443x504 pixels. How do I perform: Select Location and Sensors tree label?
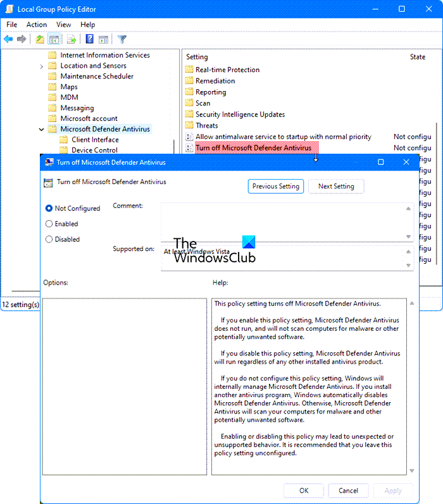point(93,66)
